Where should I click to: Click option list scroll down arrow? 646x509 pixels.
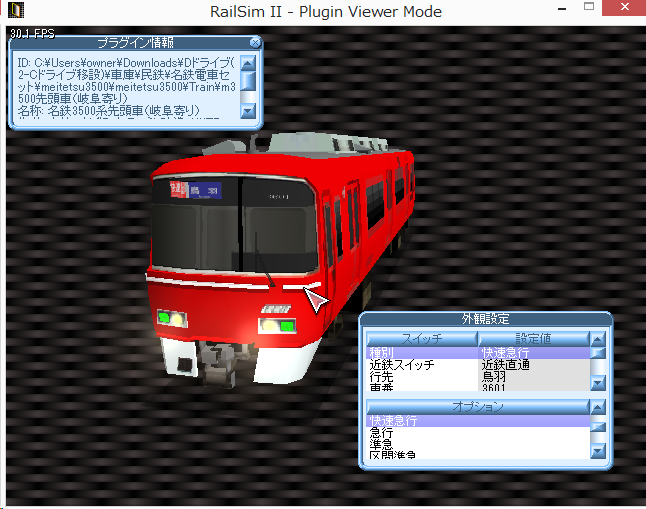[598, 451]
